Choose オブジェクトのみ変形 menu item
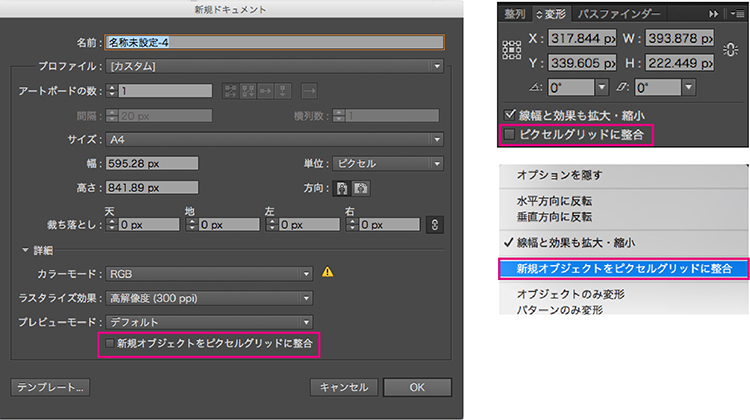Screen dimensions: 750x420 pos(623,294)
